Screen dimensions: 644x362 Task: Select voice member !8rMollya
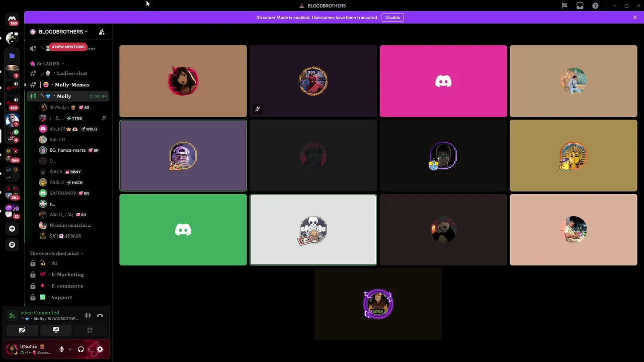[73, 107]
